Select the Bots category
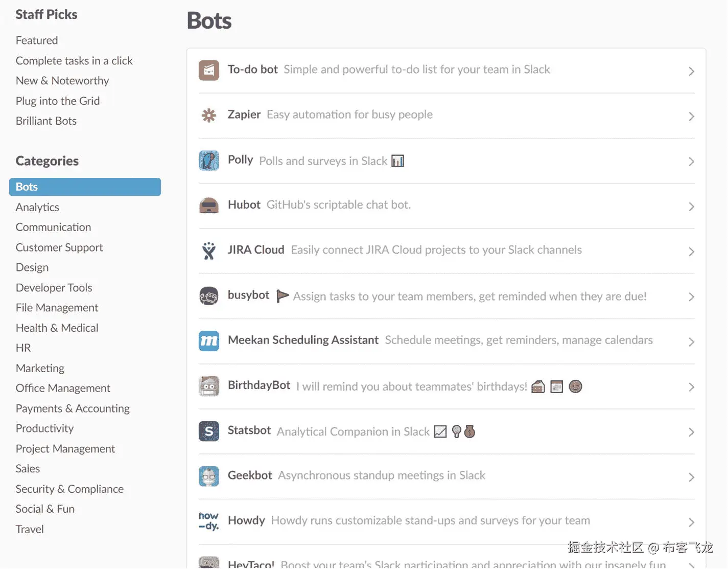Image resolution: width=728 pixels, height=569 pixels. 85,187
